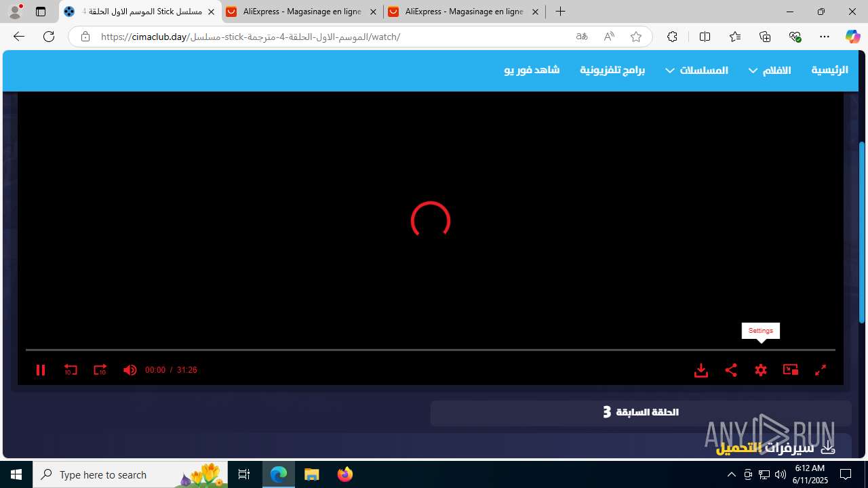
Task: Open the player share options
Action: pos(731,370)
